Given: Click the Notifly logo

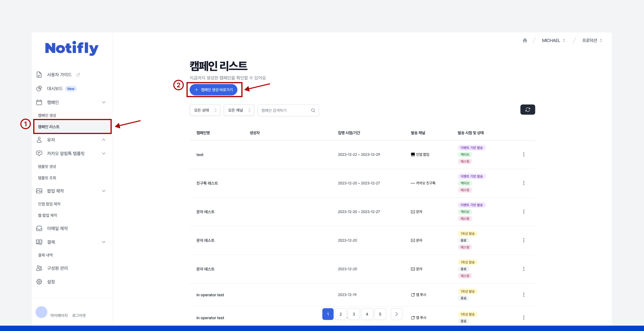Looking at the screenshot, I should pos(71,48).
